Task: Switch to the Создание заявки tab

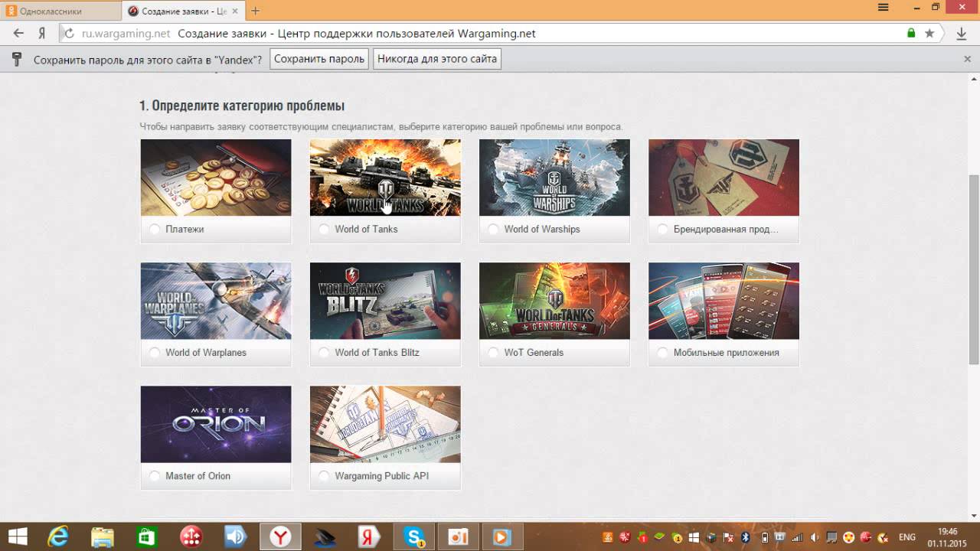Action: (182, 11)
